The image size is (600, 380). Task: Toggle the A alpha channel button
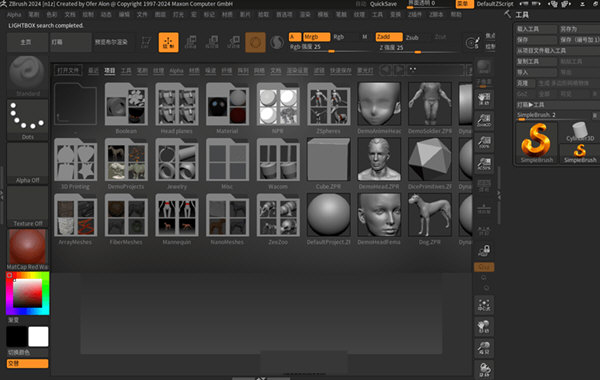(x=295, y=37)
